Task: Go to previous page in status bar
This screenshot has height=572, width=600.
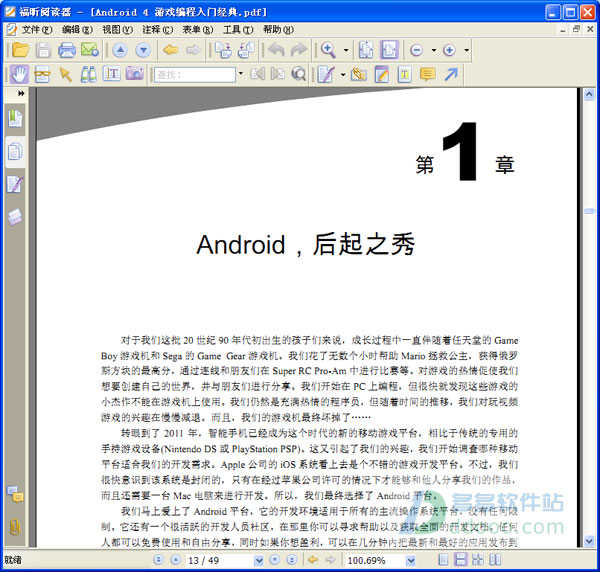Action: 175,560
